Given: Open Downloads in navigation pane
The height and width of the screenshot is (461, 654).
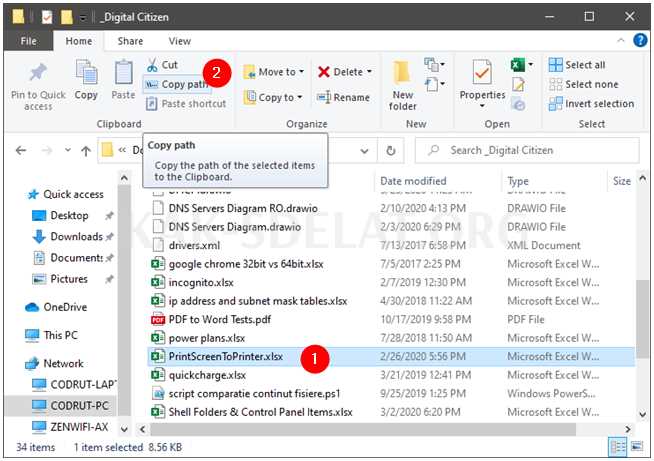Looking at the screenshot, I should (x=68, y=237).
